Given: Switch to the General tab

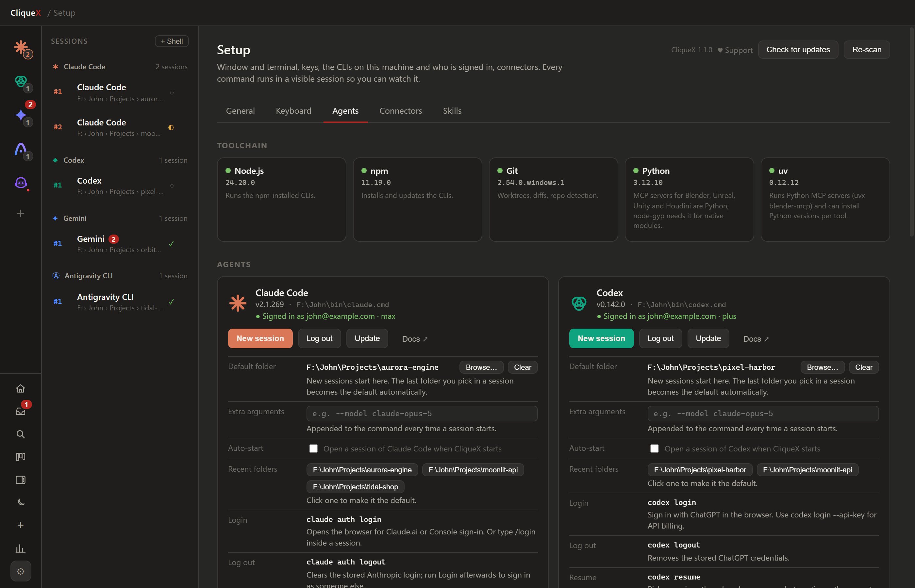Looking at the screenshot, I should [x=240, y=111].
